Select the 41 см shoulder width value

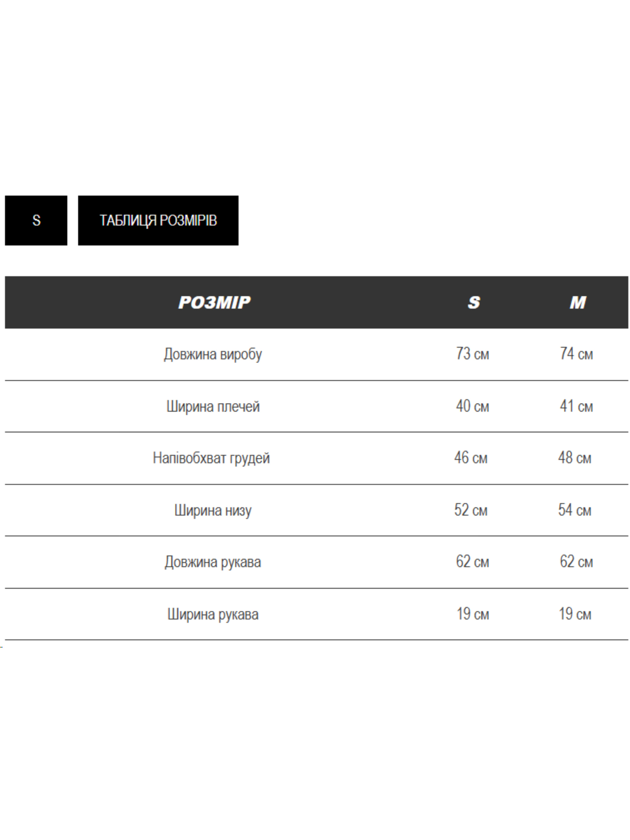pyautogui.click(x=576, y=406)
